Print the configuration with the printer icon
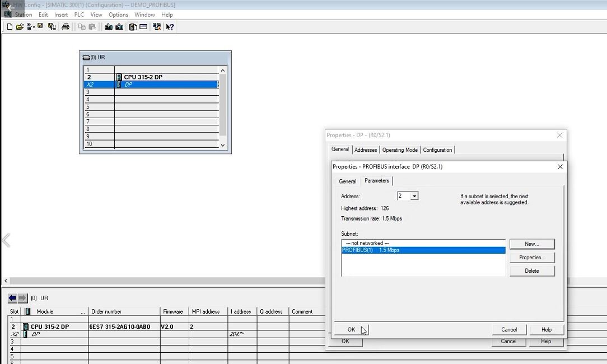The image size is (607, 364). pos(66,27)
